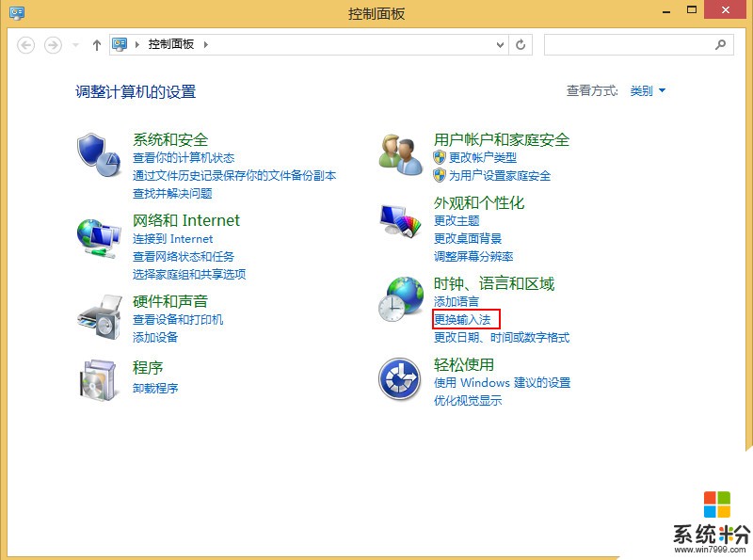Click 查看你的计算机状态
The height and width of the screenshot is (560, 753).
(x=184, y=157)
